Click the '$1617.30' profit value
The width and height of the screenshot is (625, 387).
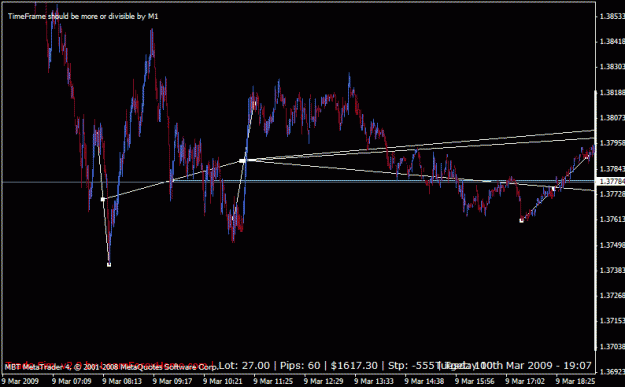tap(354, 365)
